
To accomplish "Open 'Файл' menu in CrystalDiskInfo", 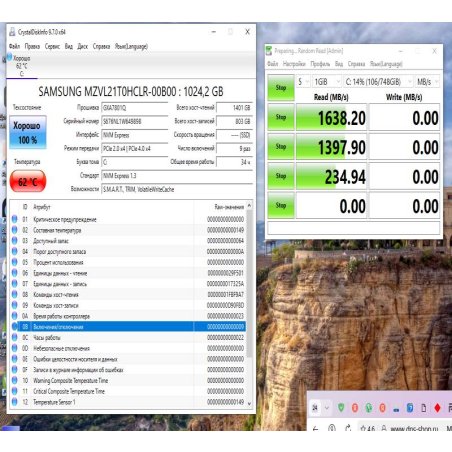I will point(14,46).
